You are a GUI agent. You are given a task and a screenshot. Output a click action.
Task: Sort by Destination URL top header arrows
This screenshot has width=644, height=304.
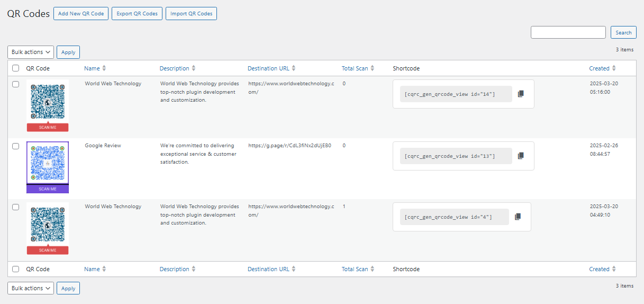pyautogui.click(x=294, y=68)
